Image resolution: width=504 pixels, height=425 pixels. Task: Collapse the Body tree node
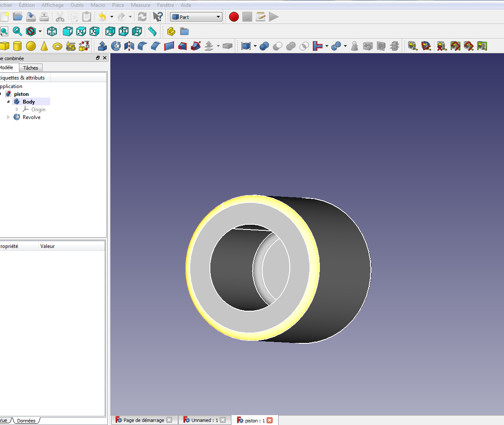(8, 102)
